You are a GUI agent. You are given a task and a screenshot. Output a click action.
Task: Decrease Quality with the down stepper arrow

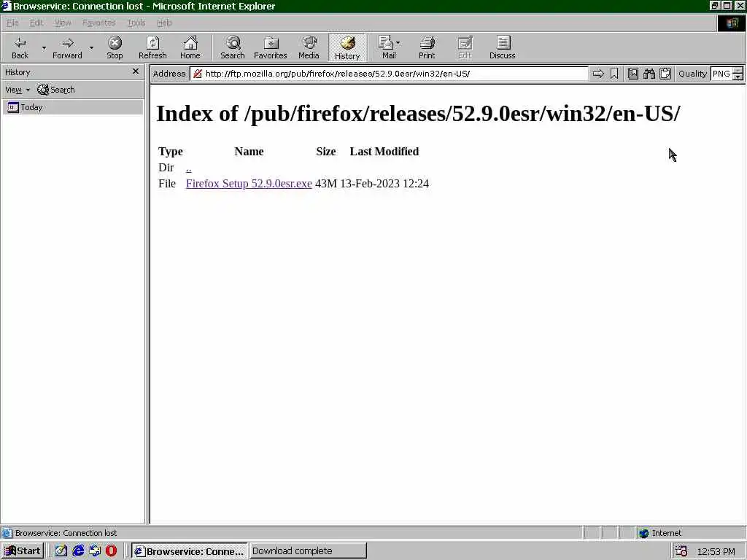[738, 77]
